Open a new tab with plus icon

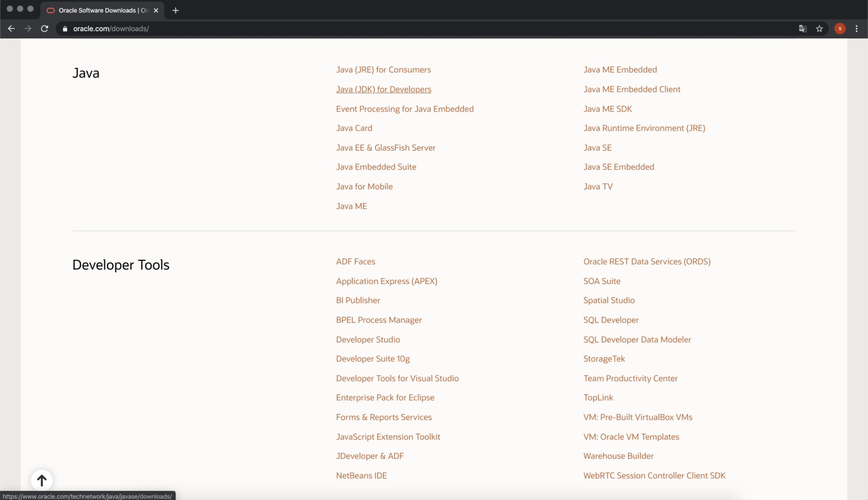click(x=175, y=10)
